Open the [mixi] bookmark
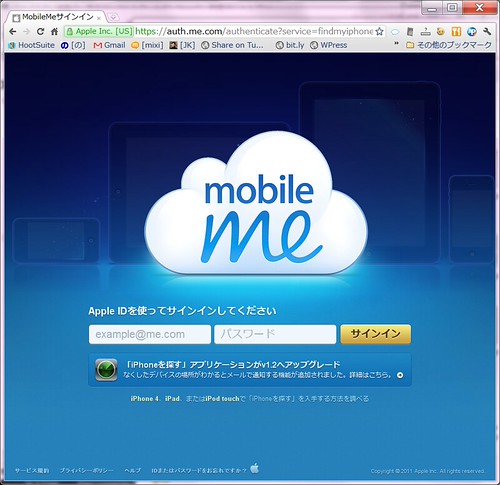Image resolution: width=500 pixels, height=485 pixels. coord(147,45)
